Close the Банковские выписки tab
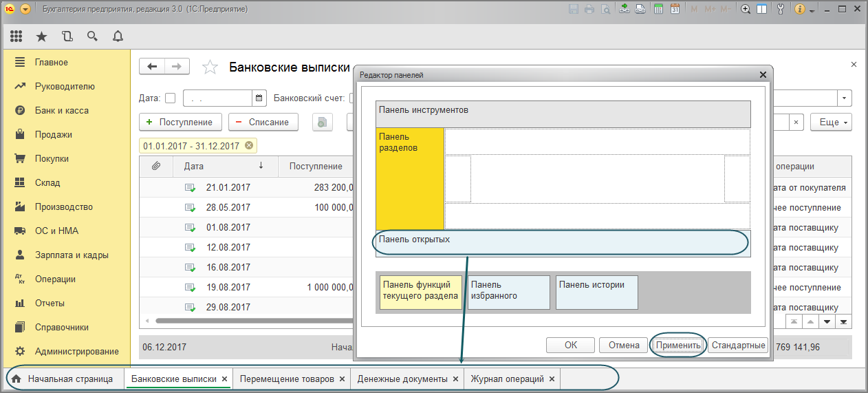 pyautogui.click(x=224, y=379)
